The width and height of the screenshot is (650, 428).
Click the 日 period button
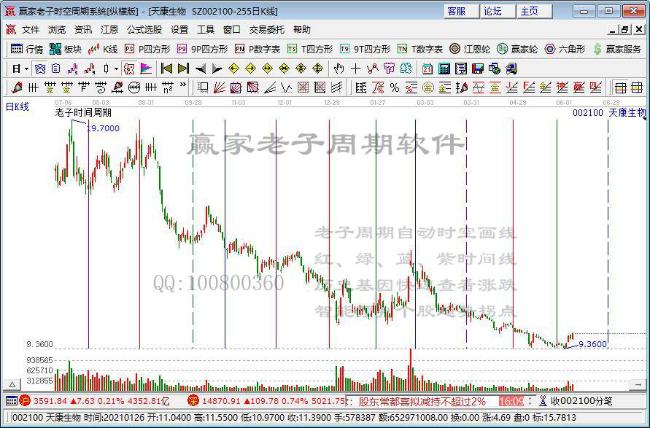coord(16,69)
